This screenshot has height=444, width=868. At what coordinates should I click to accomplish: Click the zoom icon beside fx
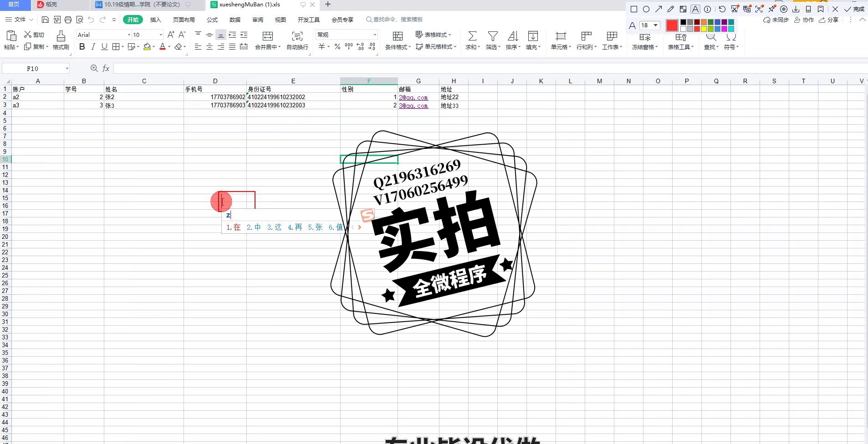pyautogui.click(x=94, y=68)
